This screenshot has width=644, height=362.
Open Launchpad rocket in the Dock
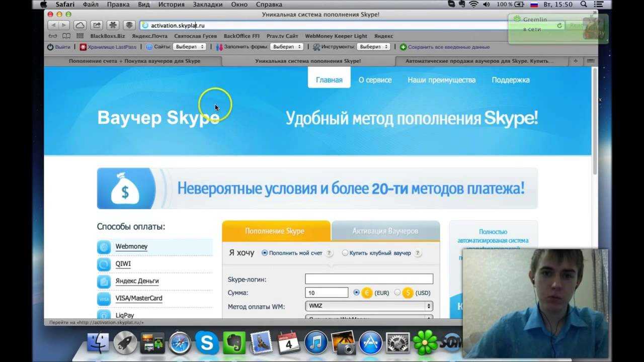pos(125,343)
